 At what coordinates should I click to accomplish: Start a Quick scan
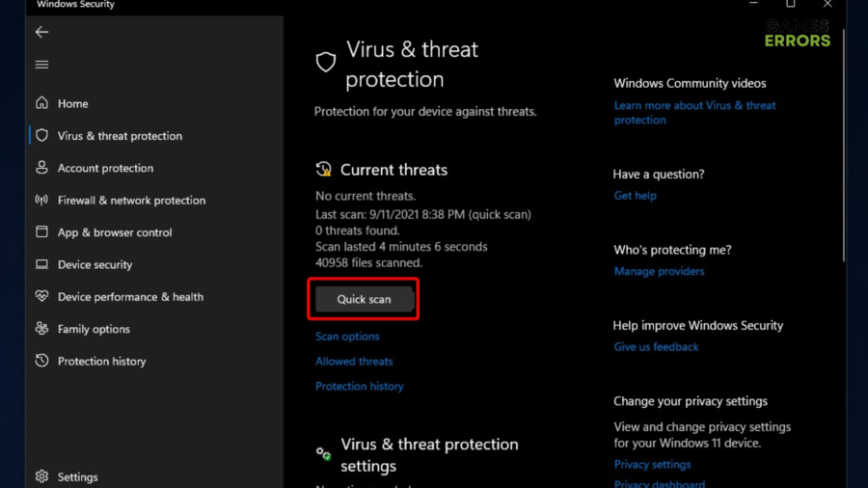[364, 299]
